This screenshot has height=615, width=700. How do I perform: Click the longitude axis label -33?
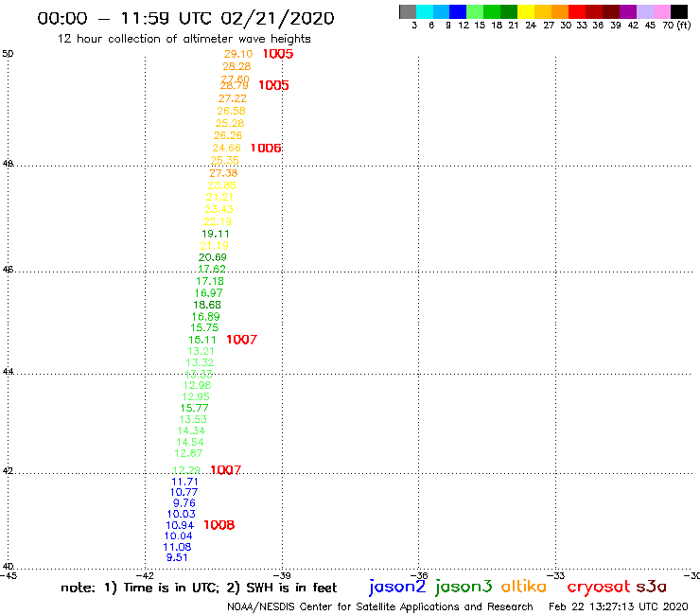(556, 575)
